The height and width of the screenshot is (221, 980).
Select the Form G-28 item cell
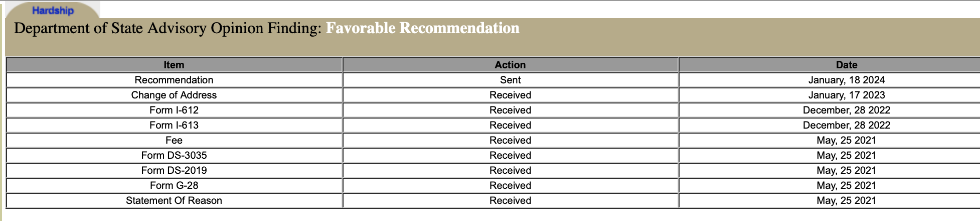pos(174,185)
